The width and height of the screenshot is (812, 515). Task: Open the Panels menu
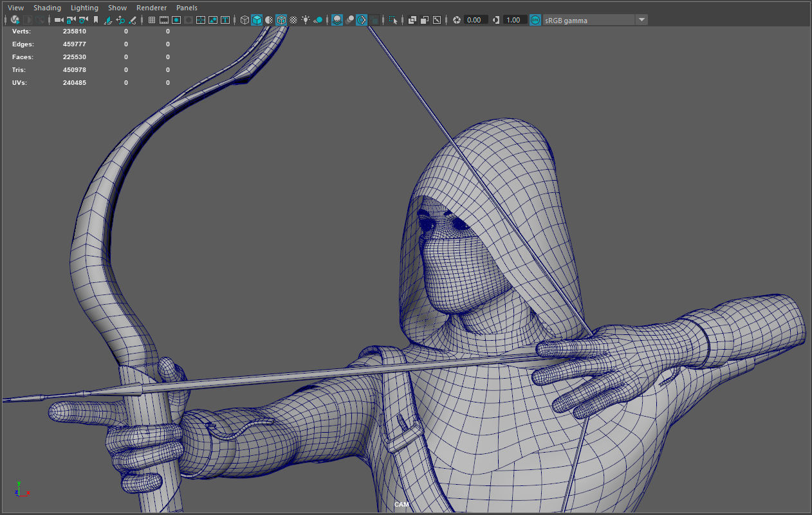[x=187, y=8]
